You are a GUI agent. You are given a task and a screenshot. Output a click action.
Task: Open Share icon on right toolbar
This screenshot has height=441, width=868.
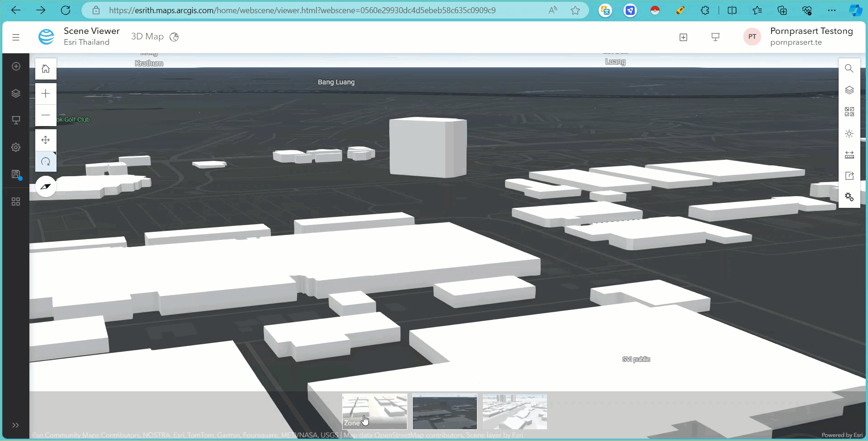pyautogui.click(x=849, y=176)
